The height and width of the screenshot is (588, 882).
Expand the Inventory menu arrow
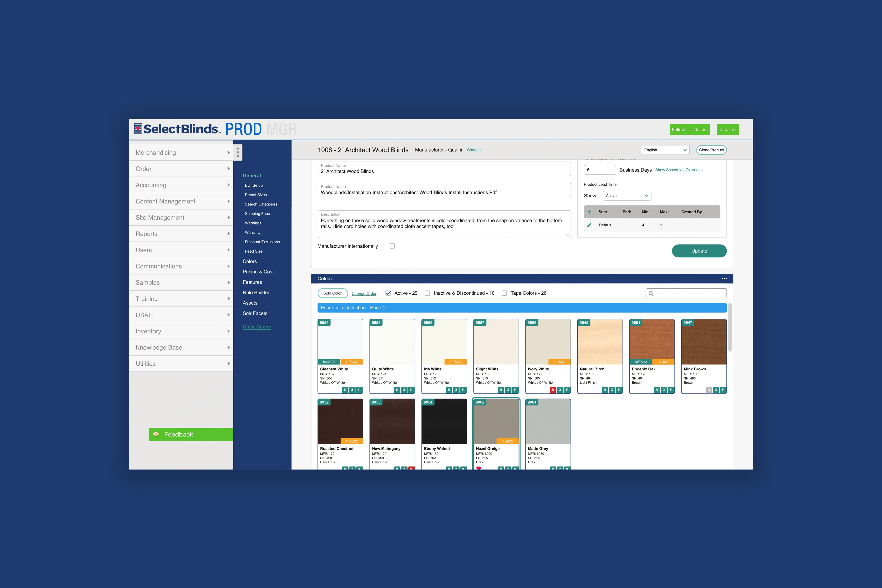pyautogui.click(x=228, y=331)
